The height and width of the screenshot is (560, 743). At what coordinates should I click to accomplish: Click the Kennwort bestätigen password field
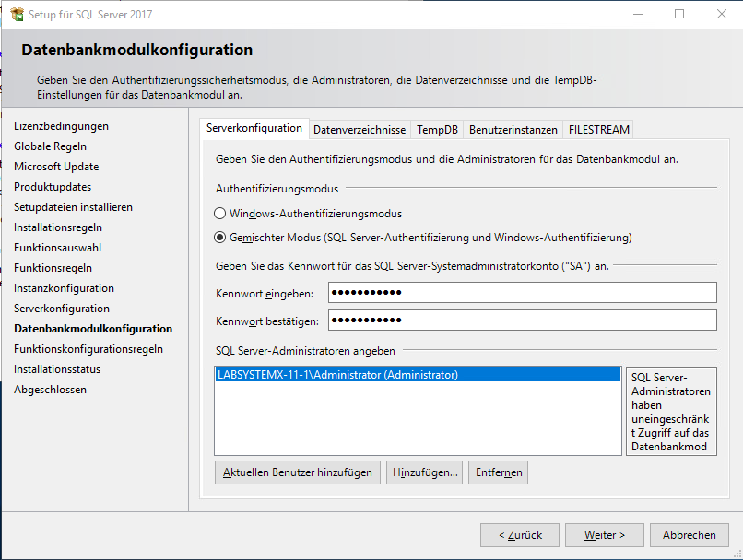tap(522, 321)
